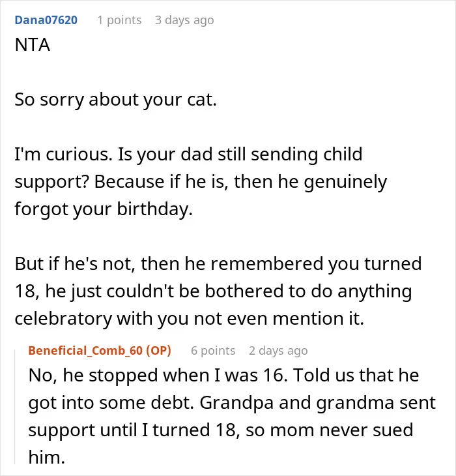
Task: Click the line "got into some debt. Grandpa and grandma"
Action: pos(233,402)
